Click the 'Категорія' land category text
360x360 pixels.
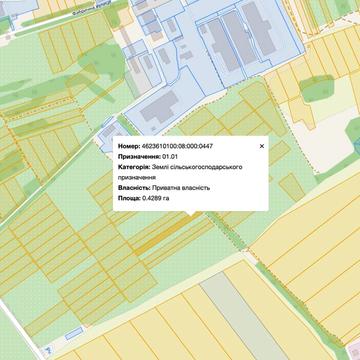coord(180,172)
